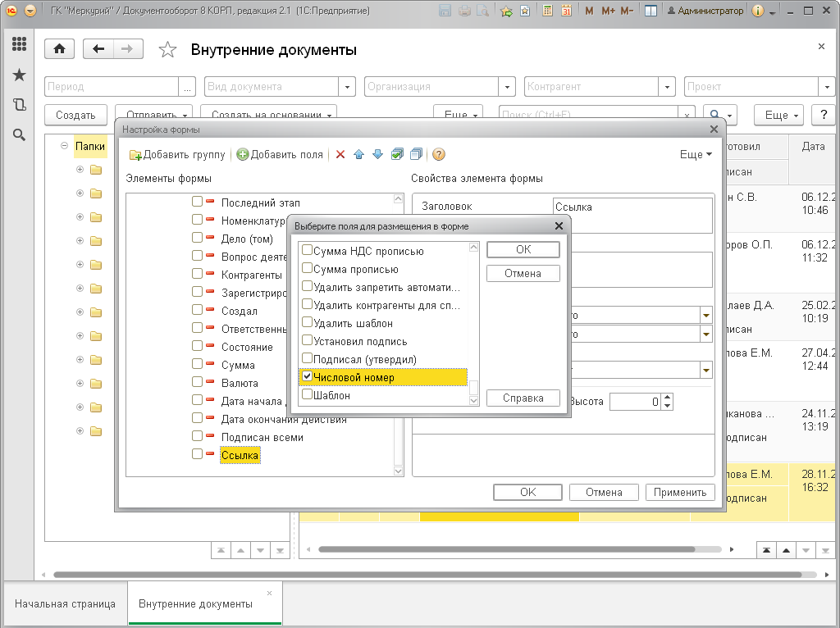The width and height of the screenshot is (840, 628).
Task: Click the Создать button
Action: coord(75,115)
